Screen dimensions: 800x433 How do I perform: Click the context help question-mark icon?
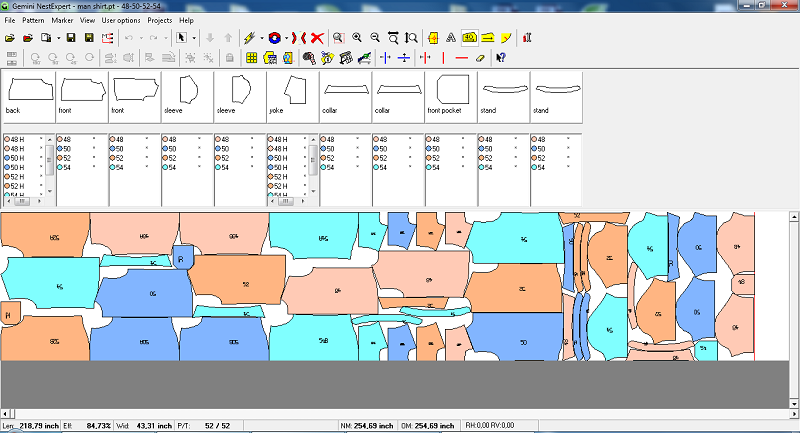pos(501,58)
